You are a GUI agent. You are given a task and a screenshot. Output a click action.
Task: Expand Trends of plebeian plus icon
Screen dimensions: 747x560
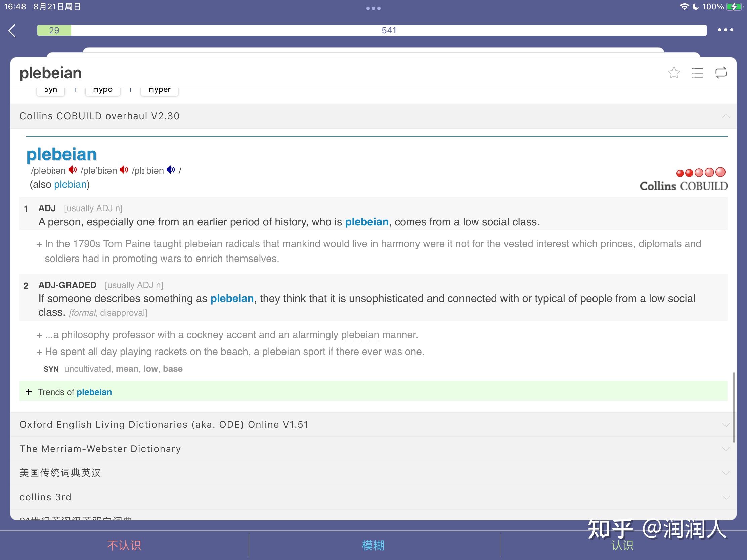(x=29, y=392)
